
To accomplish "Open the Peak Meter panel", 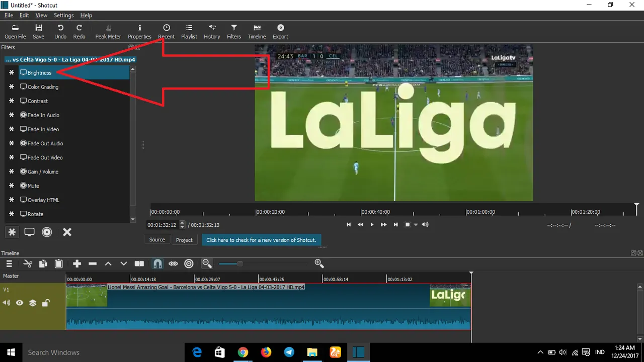I will point(108,32).
